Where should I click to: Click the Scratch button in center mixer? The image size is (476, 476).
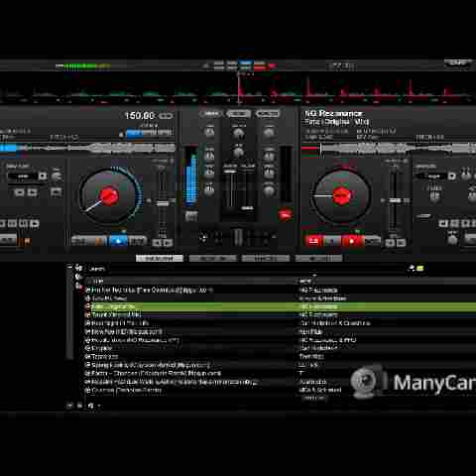(267, 114)
